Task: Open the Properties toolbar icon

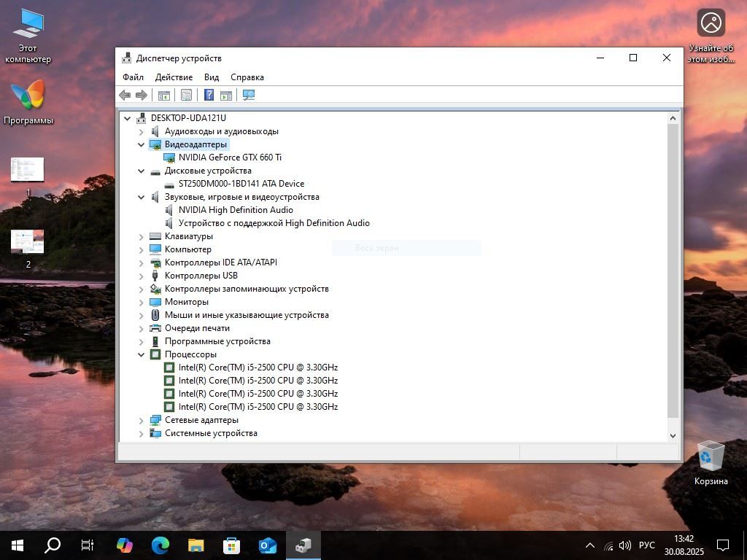Action: point(186,96)
